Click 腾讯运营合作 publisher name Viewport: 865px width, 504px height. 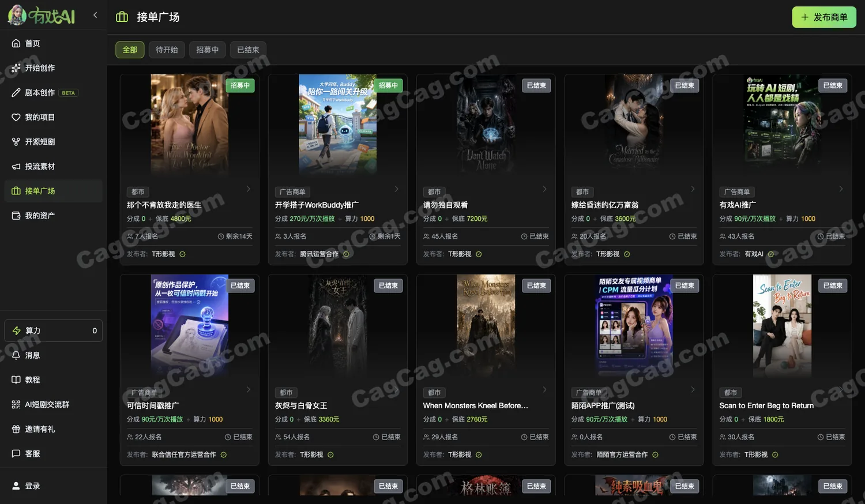pos(319,254)
